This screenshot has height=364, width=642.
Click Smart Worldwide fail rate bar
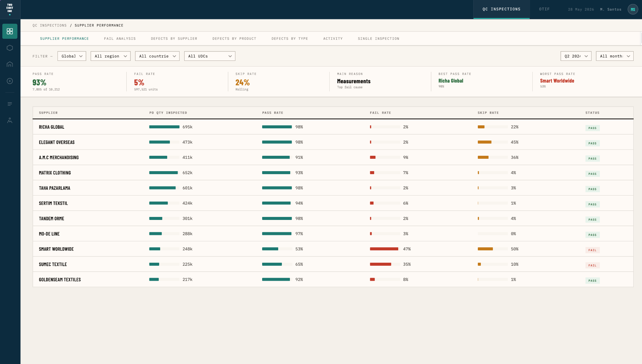pyautogui.click(x=385, y=249)
